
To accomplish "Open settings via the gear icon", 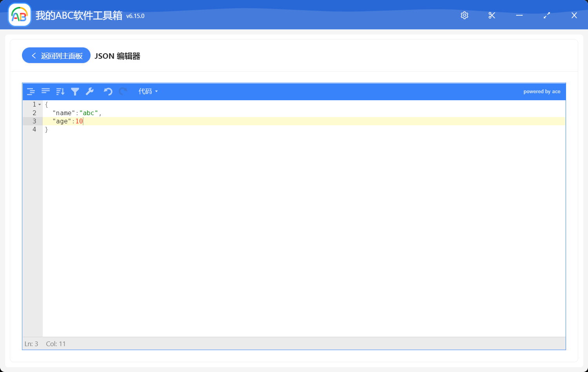I will pyautogui.click(x=465, y=15).
